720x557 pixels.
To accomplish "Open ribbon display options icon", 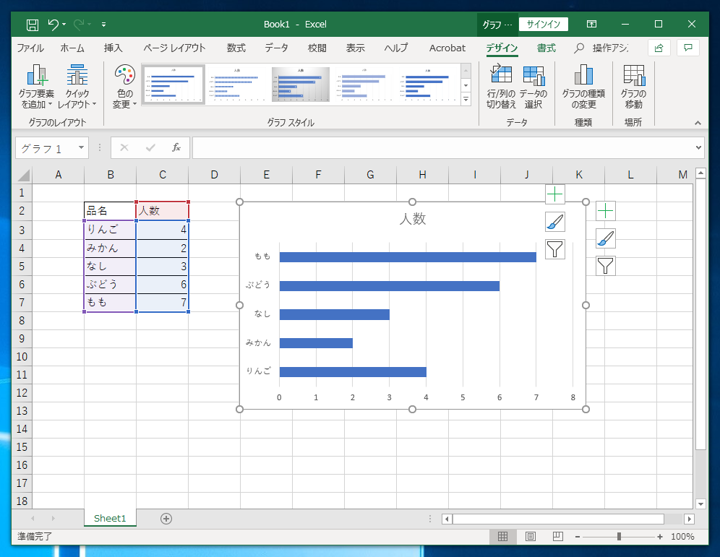I will 591,24.
